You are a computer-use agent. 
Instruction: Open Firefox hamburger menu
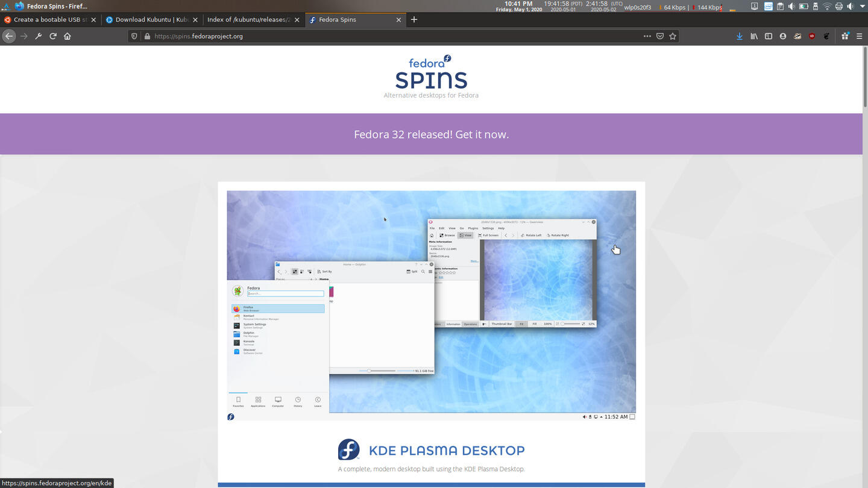click(x=860, y=36)
